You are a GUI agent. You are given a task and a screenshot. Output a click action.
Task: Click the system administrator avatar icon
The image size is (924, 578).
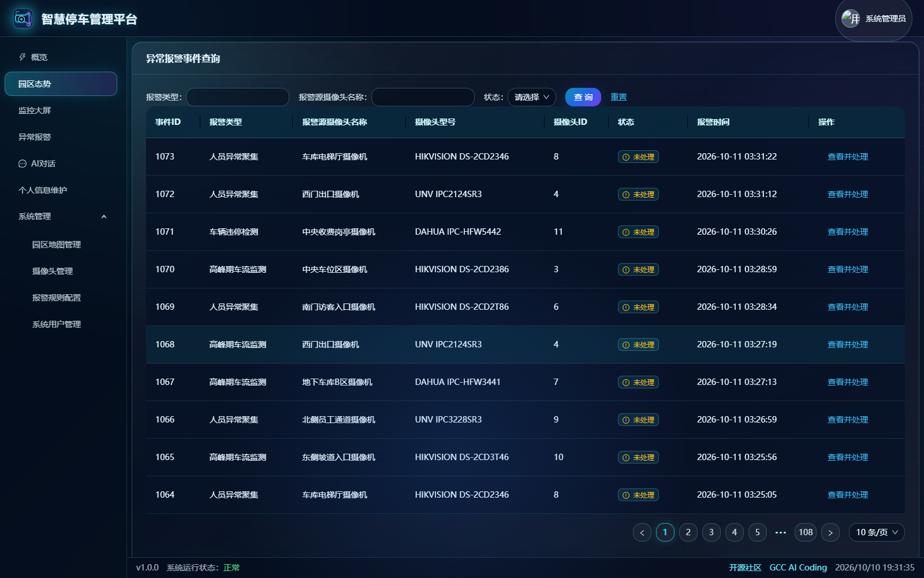point(851,18)
